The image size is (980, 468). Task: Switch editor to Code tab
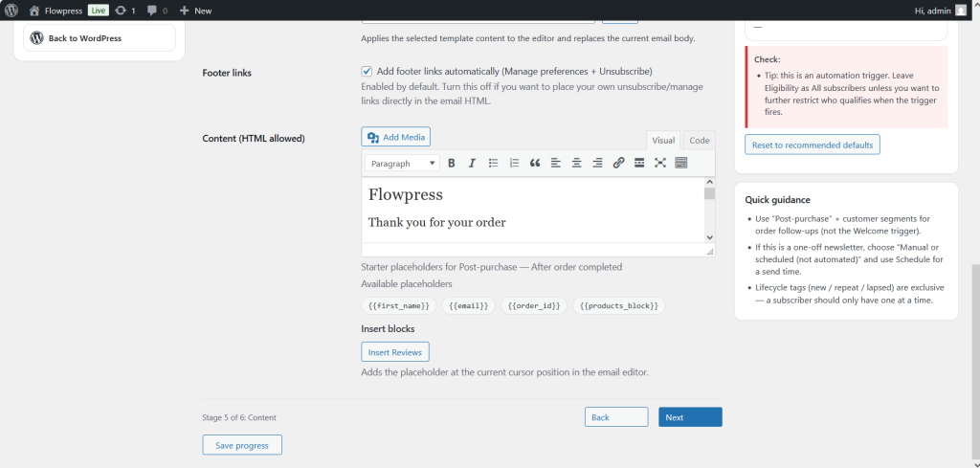(x=699, y=140)
